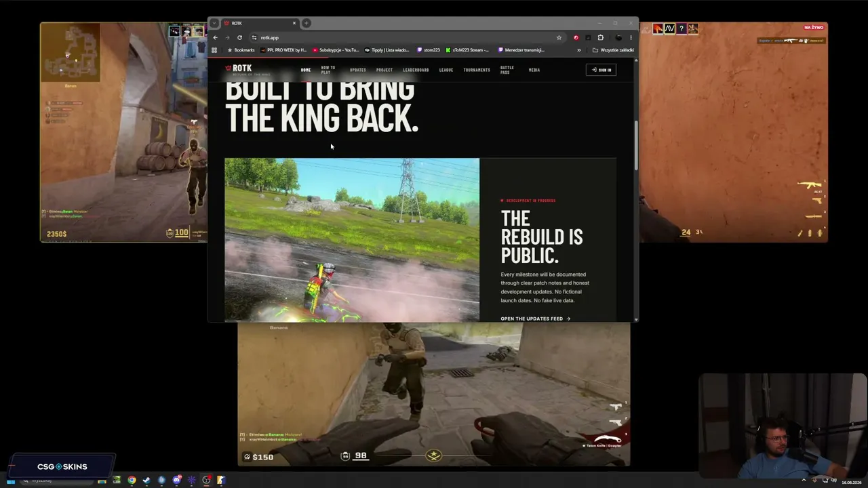The height and width of the screenshot is (488, 868).
Task: Open the HOW TO PLAY nav item
Action: [328, 70]
